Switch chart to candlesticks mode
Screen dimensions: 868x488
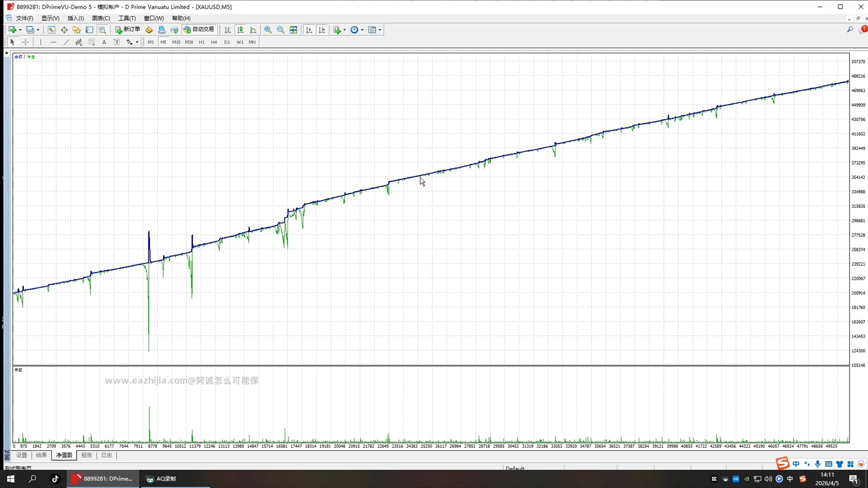click(x=241, y=30)
